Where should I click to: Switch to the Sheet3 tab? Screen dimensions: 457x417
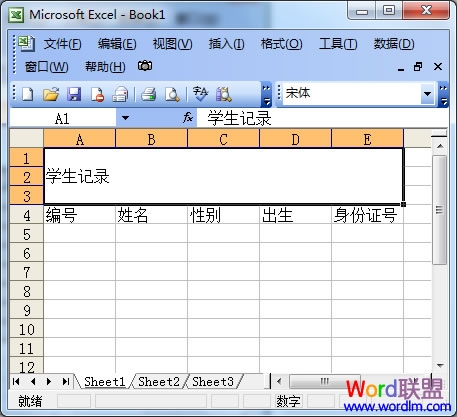[x=213, y=382]
